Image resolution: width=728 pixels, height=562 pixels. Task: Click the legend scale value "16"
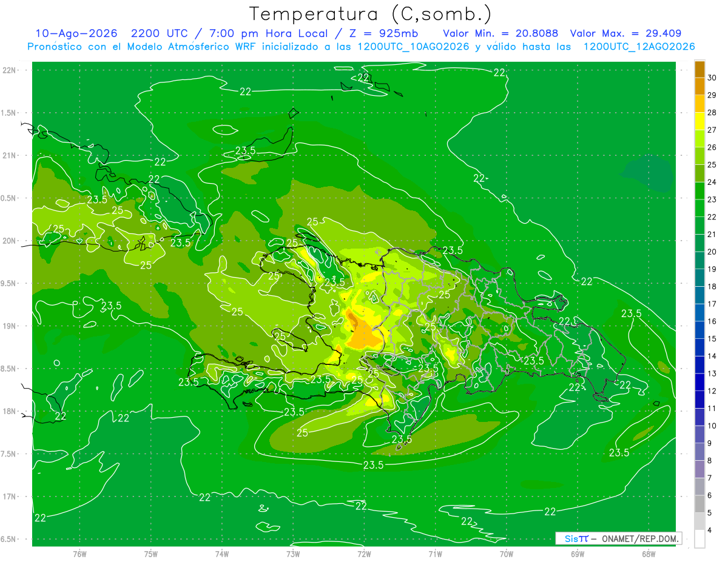712,321
